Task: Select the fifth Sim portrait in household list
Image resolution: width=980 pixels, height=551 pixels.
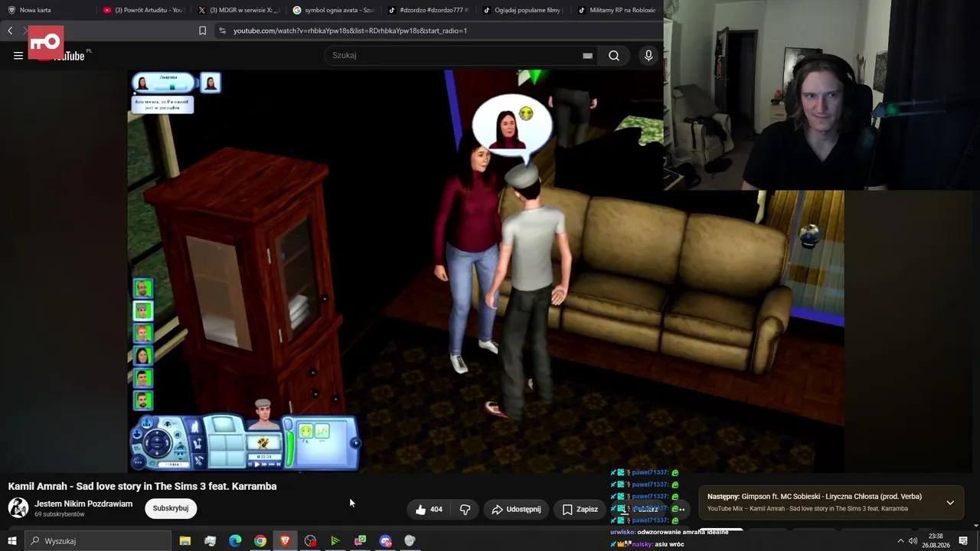Action: click(x=143, y=377)
